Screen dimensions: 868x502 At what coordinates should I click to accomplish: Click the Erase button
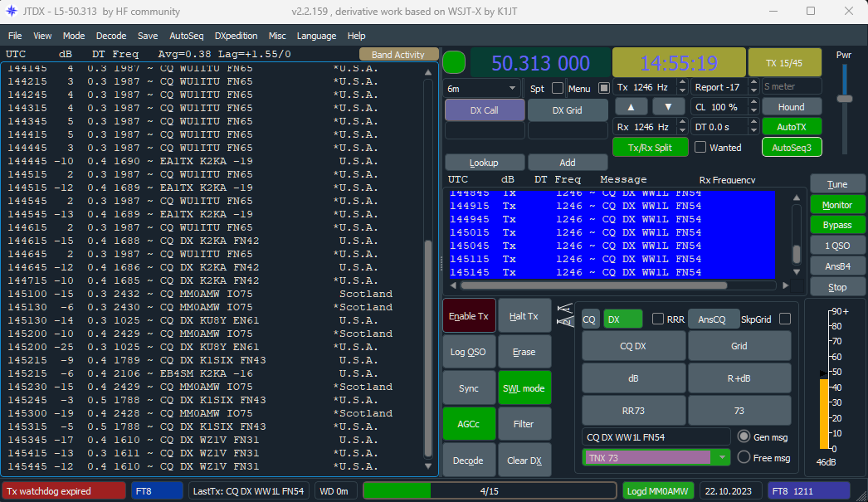pos(524,352)
